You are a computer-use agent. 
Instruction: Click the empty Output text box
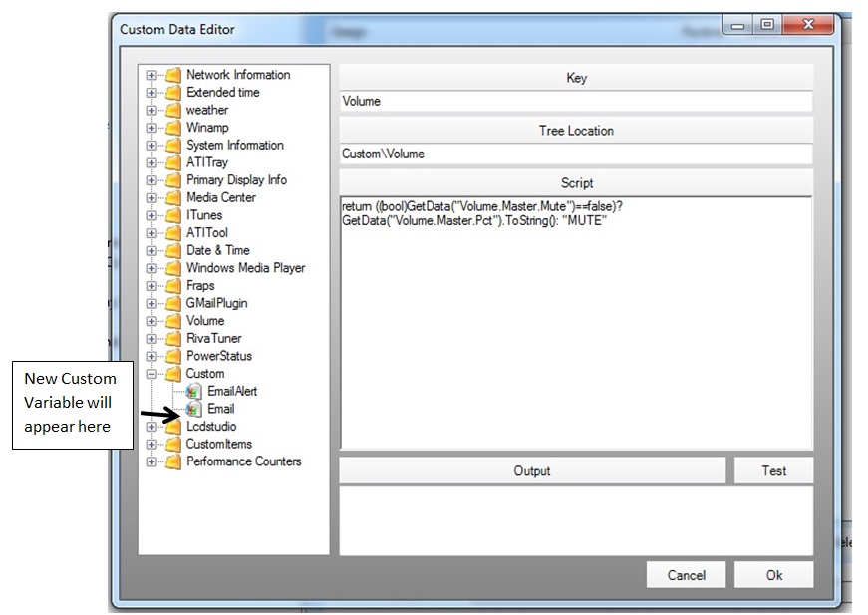(576, 521)
